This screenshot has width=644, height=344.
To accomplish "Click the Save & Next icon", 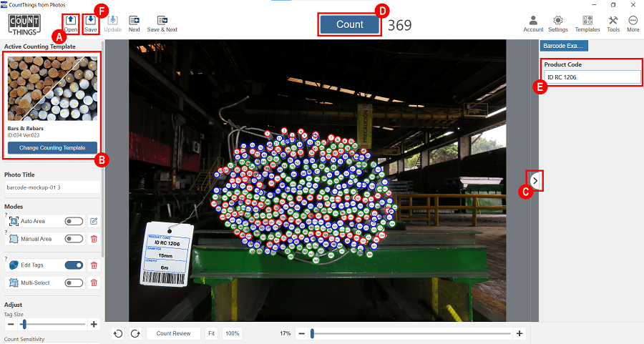I will [162, 21].
